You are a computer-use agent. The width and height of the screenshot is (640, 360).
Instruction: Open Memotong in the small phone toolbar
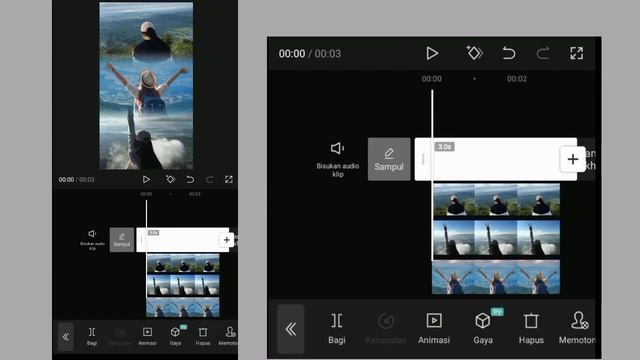228,337
